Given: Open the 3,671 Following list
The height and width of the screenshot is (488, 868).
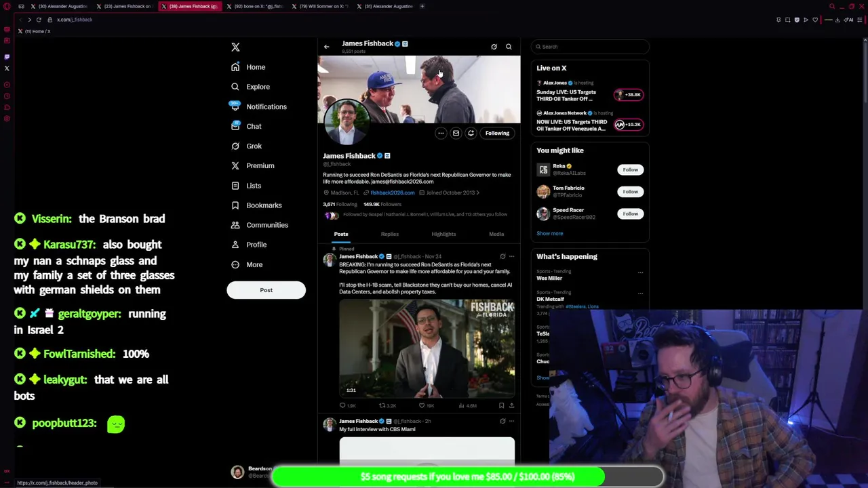Looking at the screenshot, I should [340, 204].
